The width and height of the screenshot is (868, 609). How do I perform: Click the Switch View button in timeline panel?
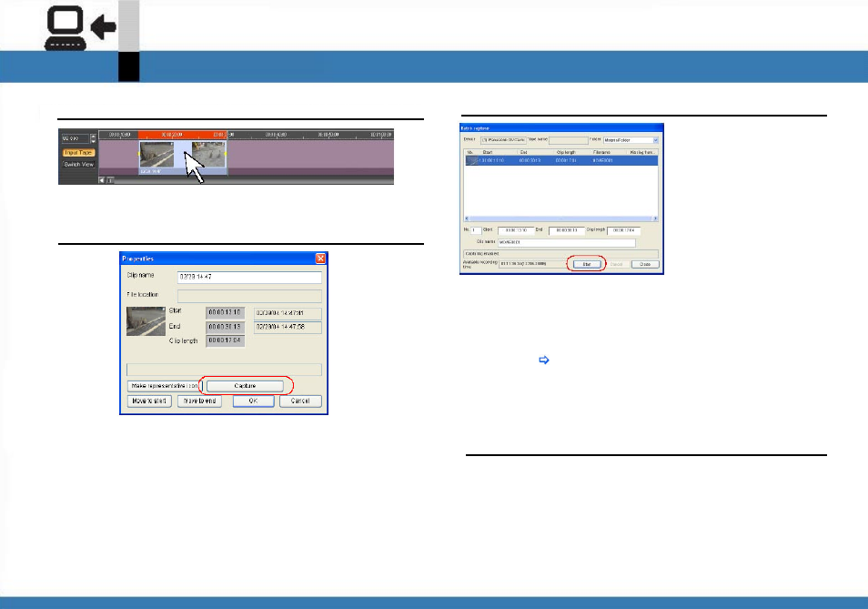click(78, 165)
